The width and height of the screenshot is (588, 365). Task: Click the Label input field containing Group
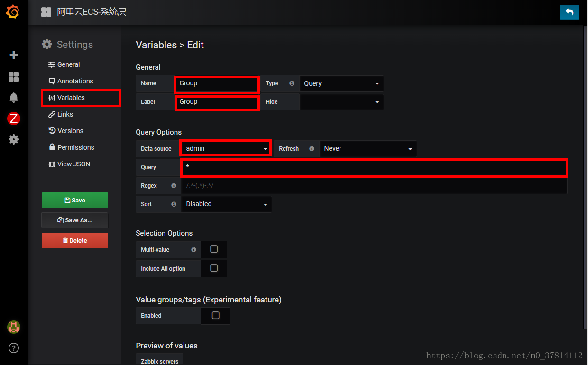coord(217,102)
